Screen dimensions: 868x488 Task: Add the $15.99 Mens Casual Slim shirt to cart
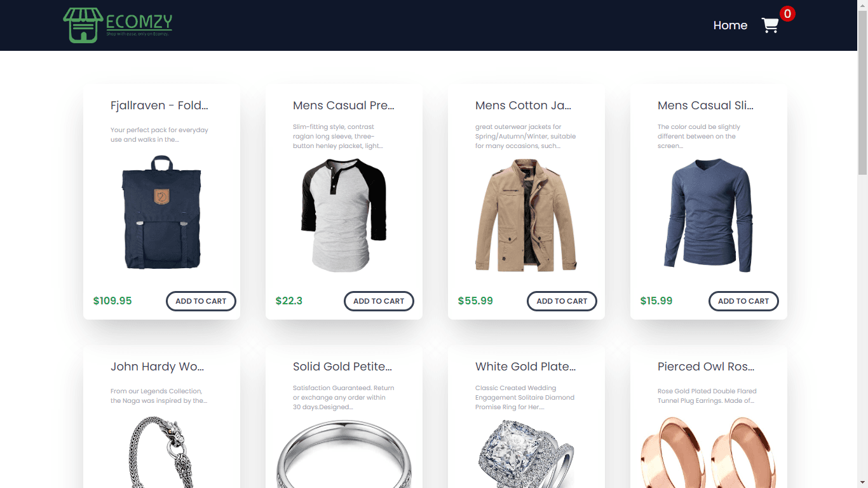coord(743,301)
